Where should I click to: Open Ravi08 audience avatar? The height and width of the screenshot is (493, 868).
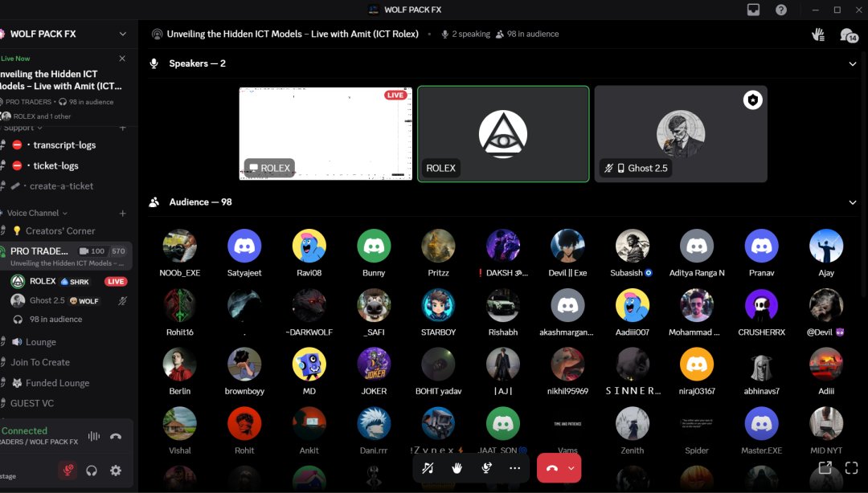[309, 246]
